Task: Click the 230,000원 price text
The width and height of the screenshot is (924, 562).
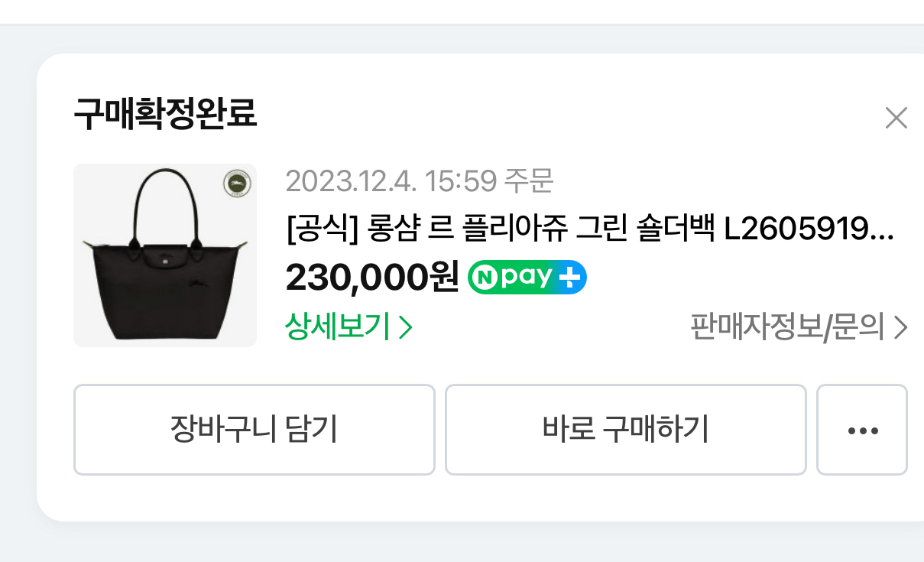Action: tap(371, 277)
